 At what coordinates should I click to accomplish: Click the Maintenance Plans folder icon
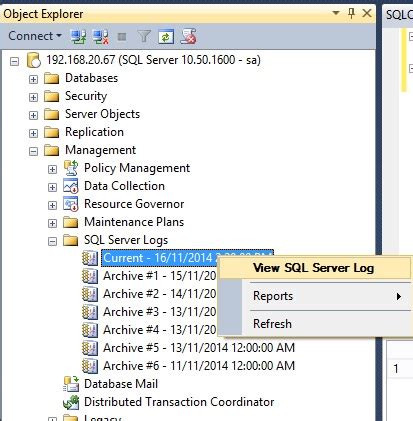(71, 222)
